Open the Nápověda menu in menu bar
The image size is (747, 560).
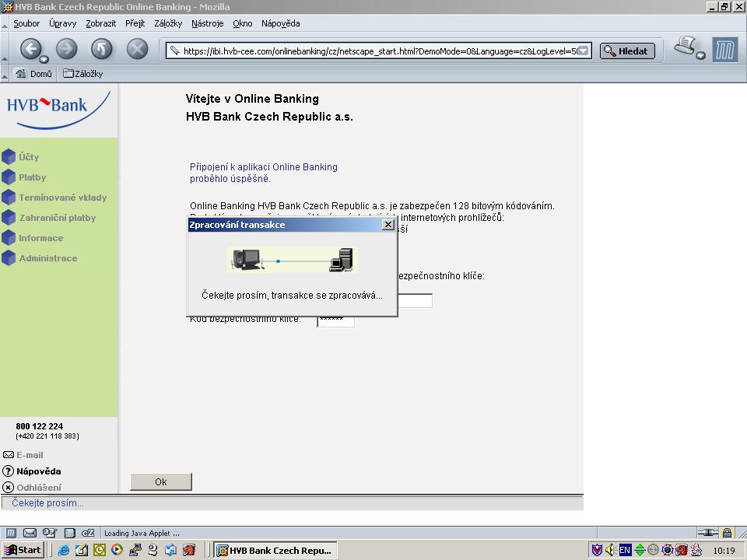pos(281,23)
